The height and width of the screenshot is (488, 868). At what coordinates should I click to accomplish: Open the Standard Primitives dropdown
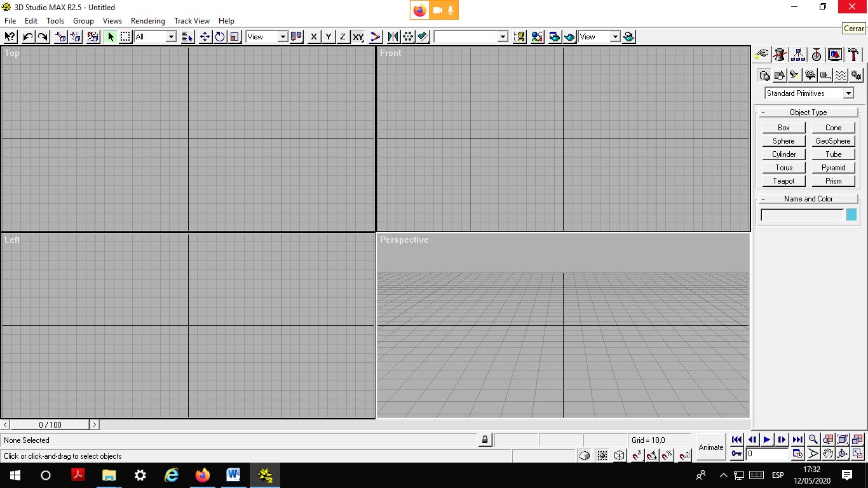(x=849, y=93)
